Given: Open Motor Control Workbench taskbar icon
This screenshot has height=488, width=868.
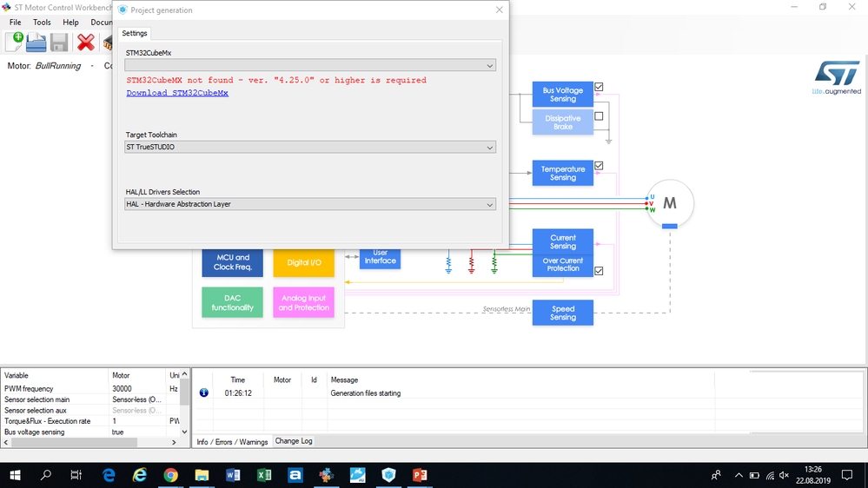Looking at the screenshot, I should 326,475.
